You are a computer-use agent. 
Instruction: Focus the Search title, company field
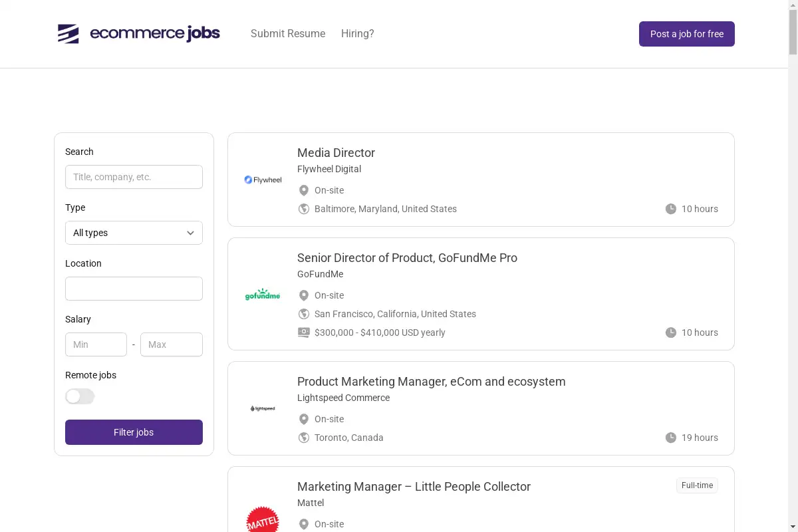point(134,177)
